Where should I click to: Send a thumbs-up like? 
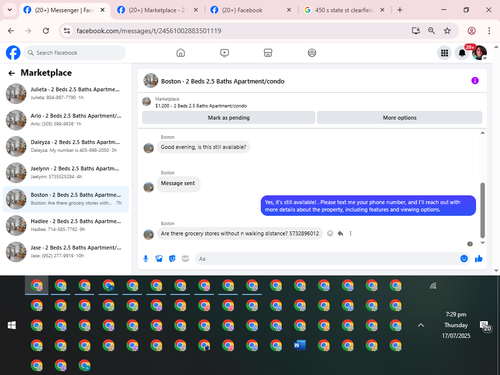point(479,258)
